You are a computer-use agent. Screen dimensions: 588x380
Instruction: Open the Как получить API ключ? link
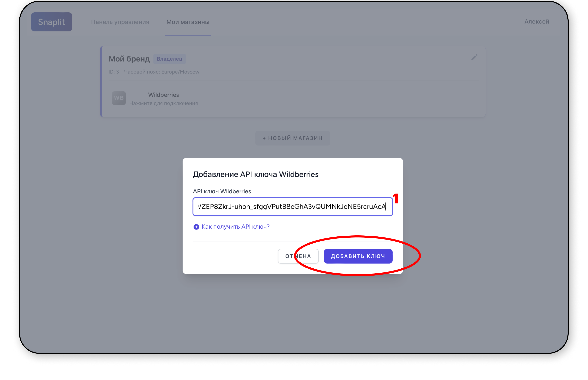tap(235, 227)
